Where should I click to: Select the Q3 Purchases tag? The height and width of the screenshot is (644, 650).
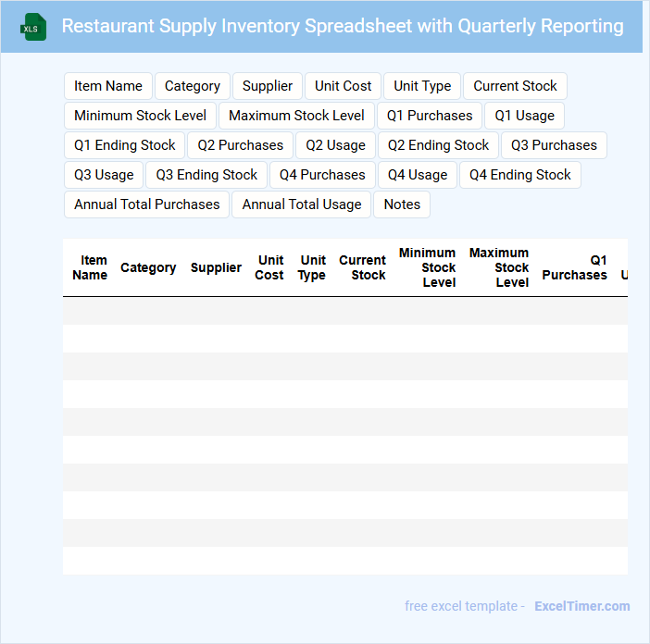[554, 145]
